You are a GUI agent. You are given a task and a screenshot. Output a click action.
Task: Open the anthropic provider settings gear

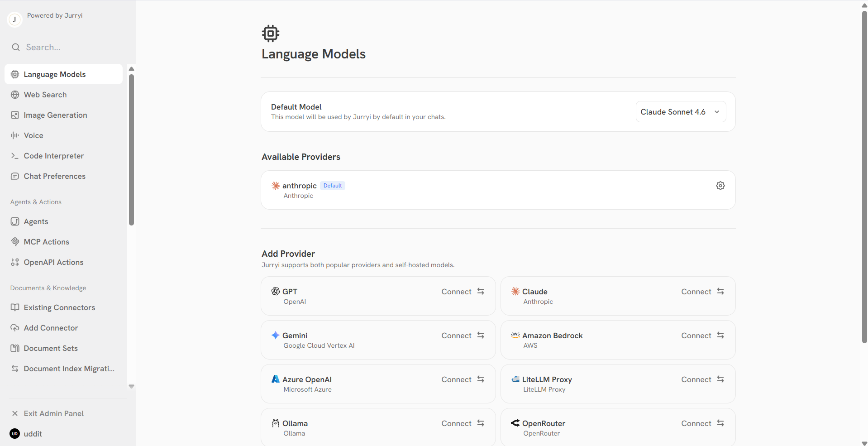coord(720,186)
